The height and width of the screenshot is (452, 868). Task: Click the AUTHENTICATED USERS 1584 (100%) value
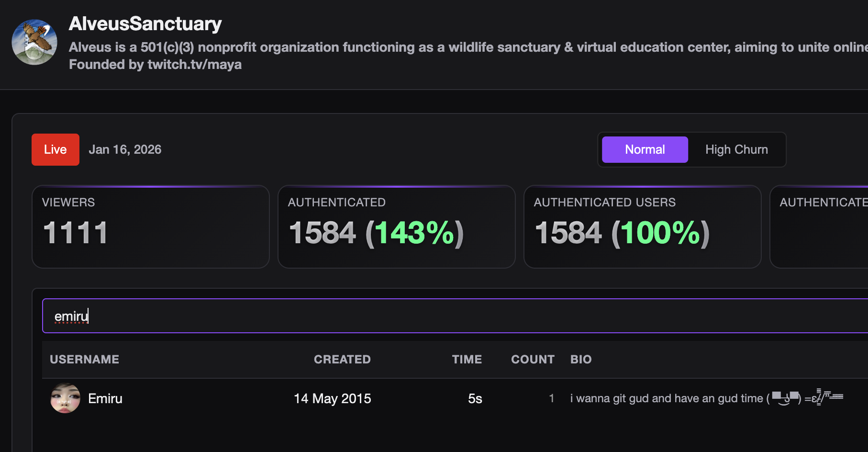coord(622,233)
